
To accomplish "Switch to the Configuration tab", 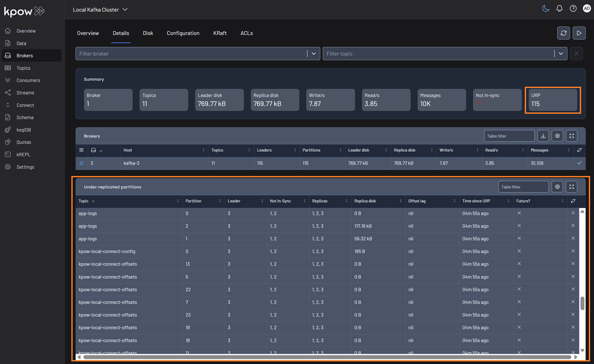I will click(183, 33).
